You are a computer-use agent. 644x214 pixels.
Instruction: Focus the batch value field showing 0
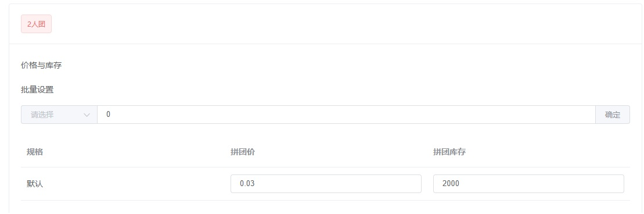[346, 115]
